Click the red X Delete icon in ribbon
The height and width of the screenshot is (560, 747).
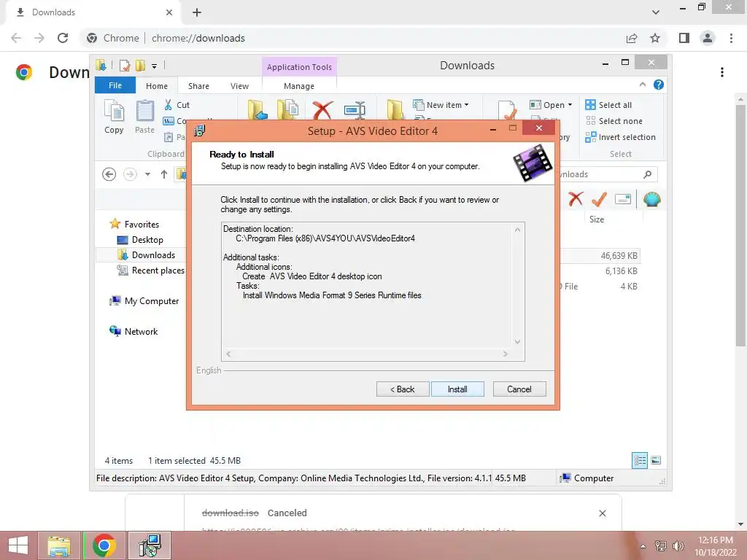click(x=322, y=110)
